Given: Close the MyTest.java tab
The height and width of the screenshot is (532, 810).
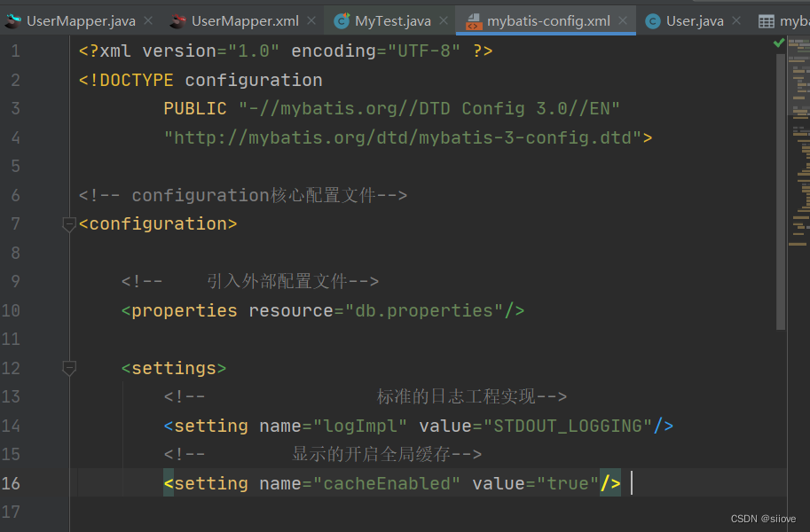Looking at the screenshot, I should point(444,20).
